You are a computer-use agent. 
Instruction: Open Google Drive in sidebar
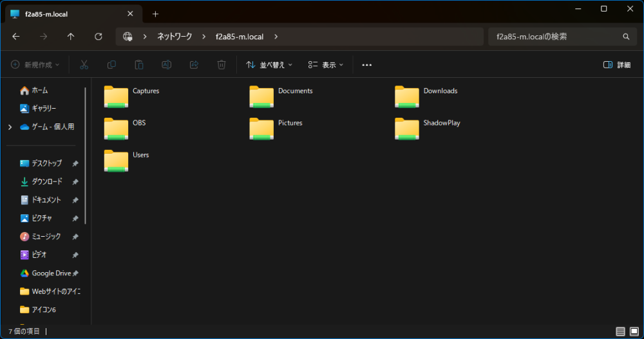tap(50, 273)
